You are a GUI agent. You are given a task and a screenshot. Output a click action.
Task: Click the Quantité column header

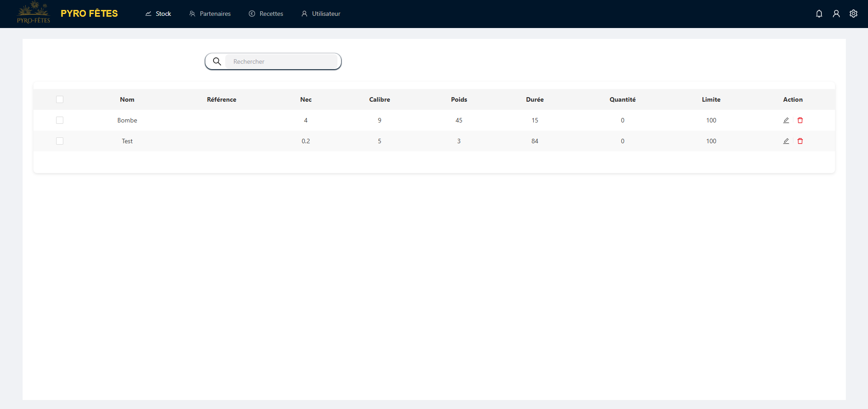click(x=622, y=99)
